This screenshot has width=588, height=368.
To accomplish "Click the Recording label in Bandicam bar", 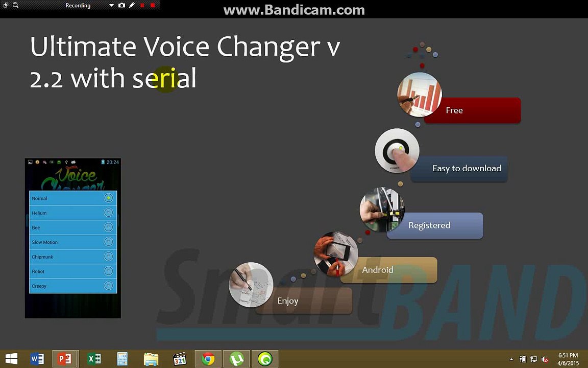I will click(78, 5).
